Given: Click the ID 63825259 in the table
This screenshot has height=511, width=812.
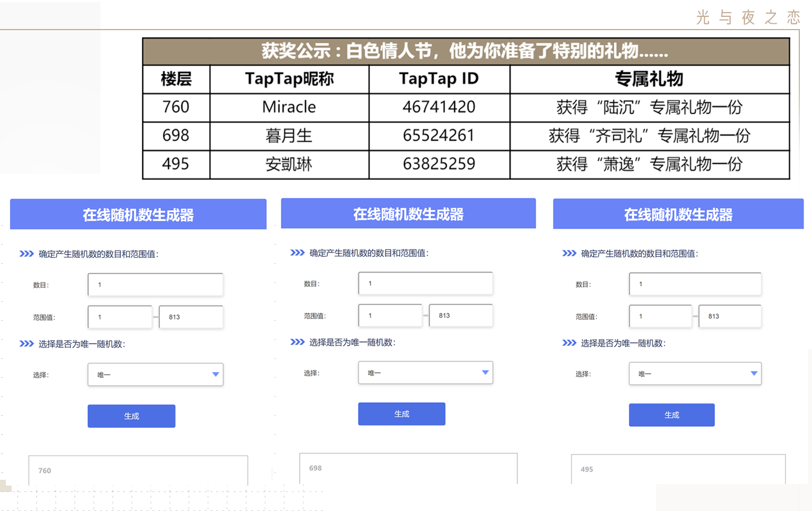Looking at the screenshot, I should click(x=439, y=164).
